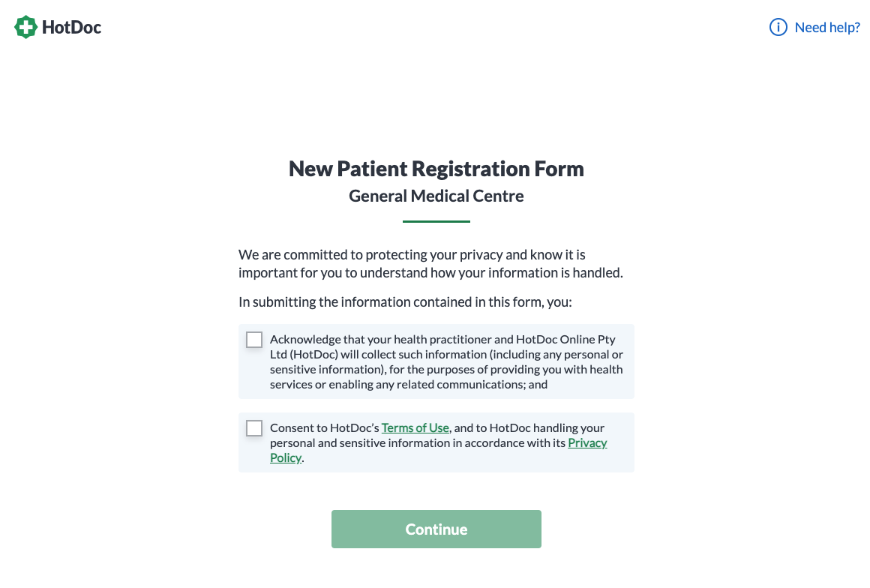Image resolution: width=870 pixels, height=588 pixels.
Task: Open the Privacy Policy link
Action: (586, 442)
